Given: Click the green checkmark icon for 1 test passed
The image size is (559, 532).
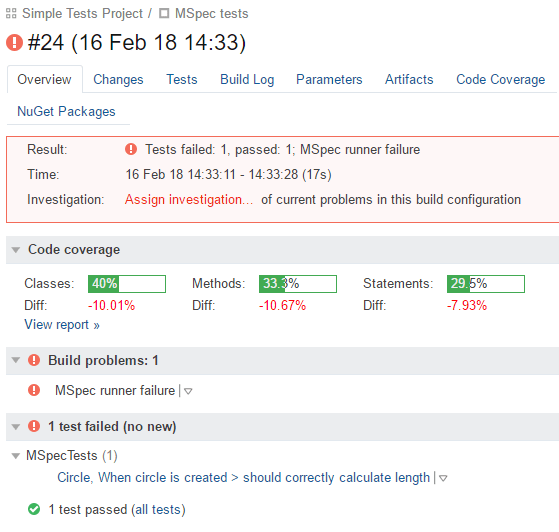Looking at the screenshot, I should coord(34,509).
